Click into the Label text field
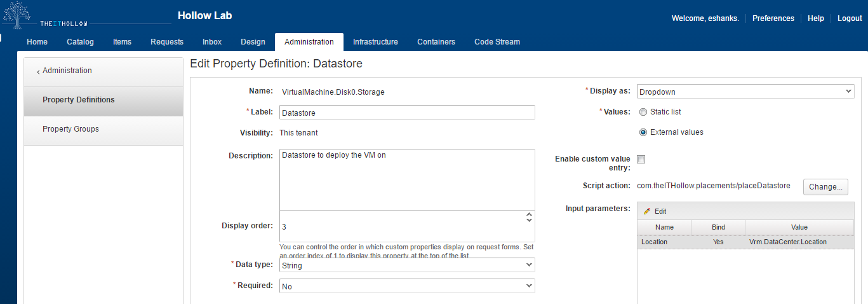 pos(407,113)
